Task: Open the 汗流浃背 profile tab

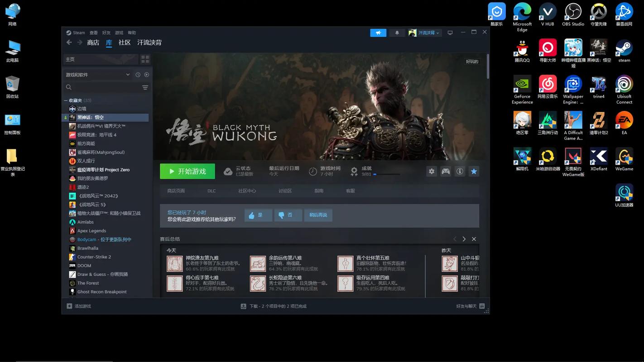Action: [149, 43]
